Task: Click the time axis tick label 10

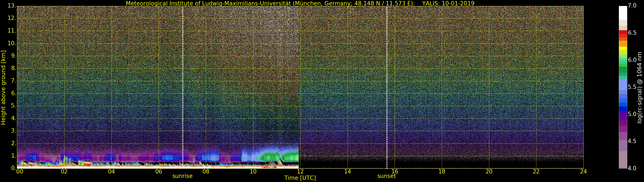Action: click(253, 172)
